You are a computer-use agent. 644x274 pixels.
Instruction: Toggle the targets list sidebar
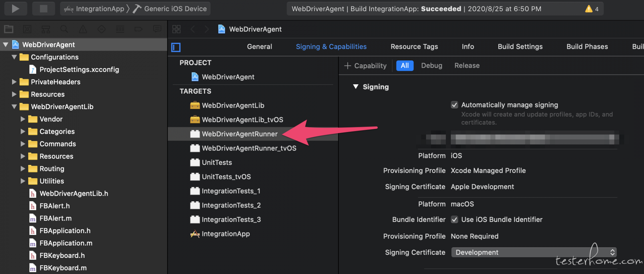point(176,47)
